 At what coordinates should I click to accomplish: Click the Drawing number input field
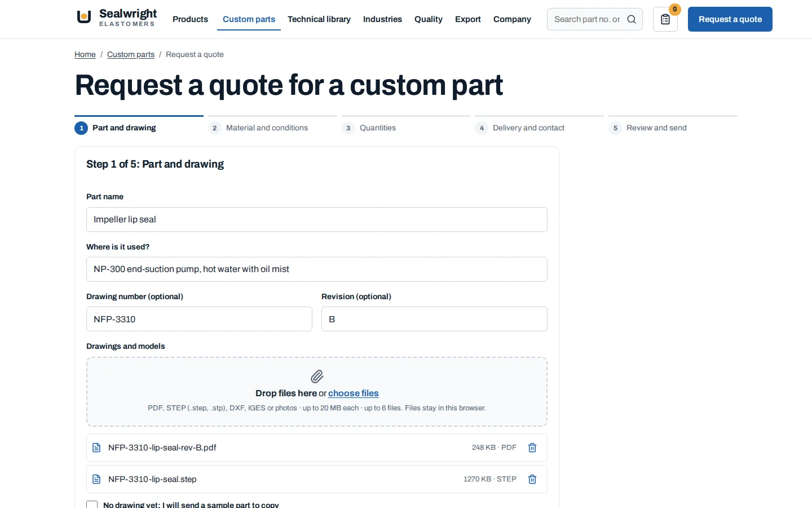tap(199, 319)
